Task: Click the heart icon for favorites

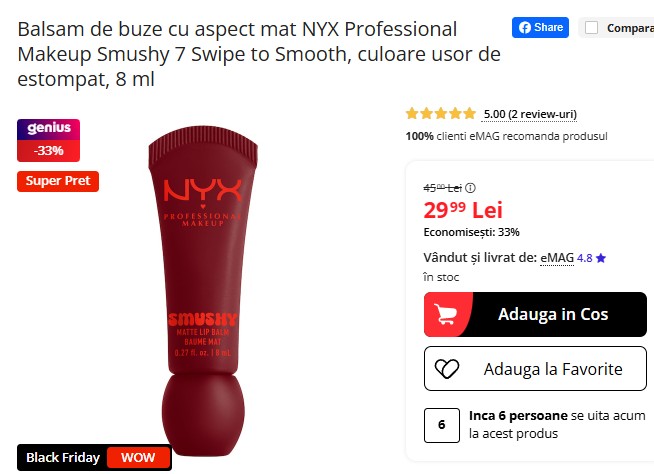Action: tap(447, 369)
